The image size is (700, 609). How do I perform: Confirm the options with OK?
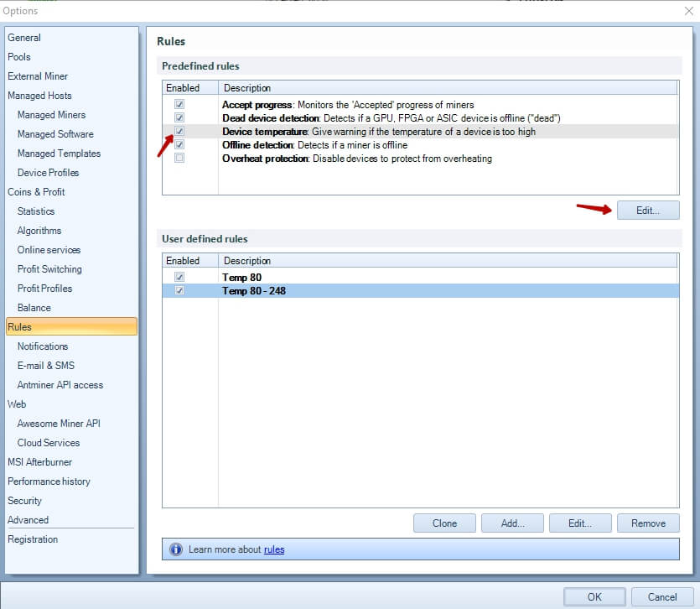click(594, 597)
